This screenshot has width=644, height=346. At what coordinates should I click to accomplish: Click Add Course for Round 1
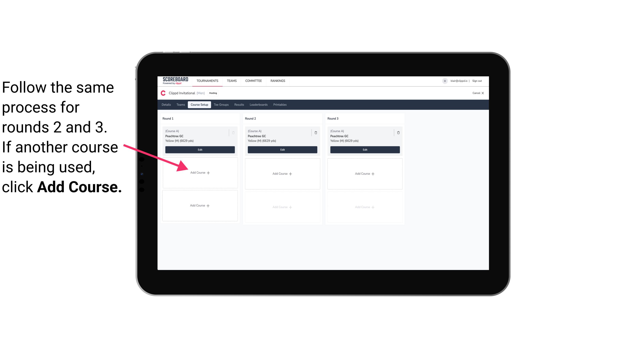click(x=199, y=173)
